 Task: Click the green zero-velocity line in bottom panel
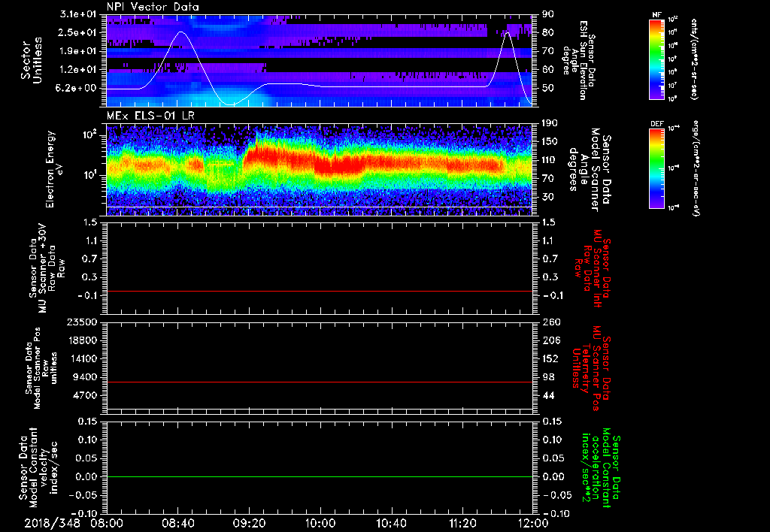[320, 476]
